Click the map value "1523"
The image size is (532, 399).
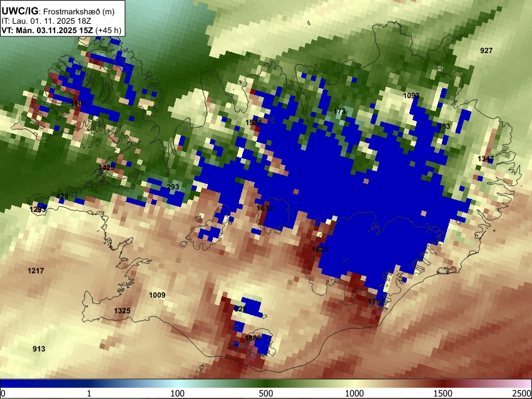(x=253, y=123)
